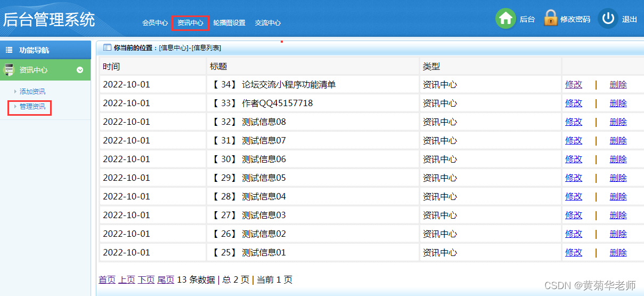Image resolution: width=644 pixels, height=296 pixels.
Task: Go to 首页 pagination link
Action: pos(107,279)
